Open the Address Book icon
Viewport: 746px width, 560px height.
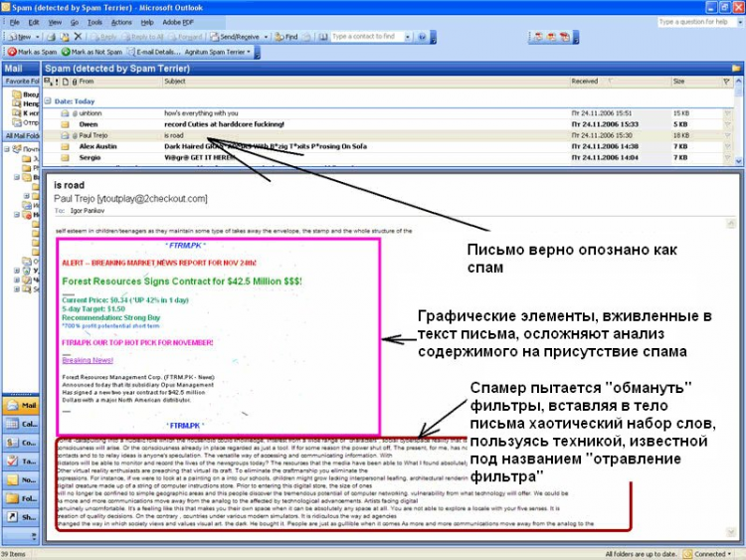pyautogui.click(x=323, y=37)
